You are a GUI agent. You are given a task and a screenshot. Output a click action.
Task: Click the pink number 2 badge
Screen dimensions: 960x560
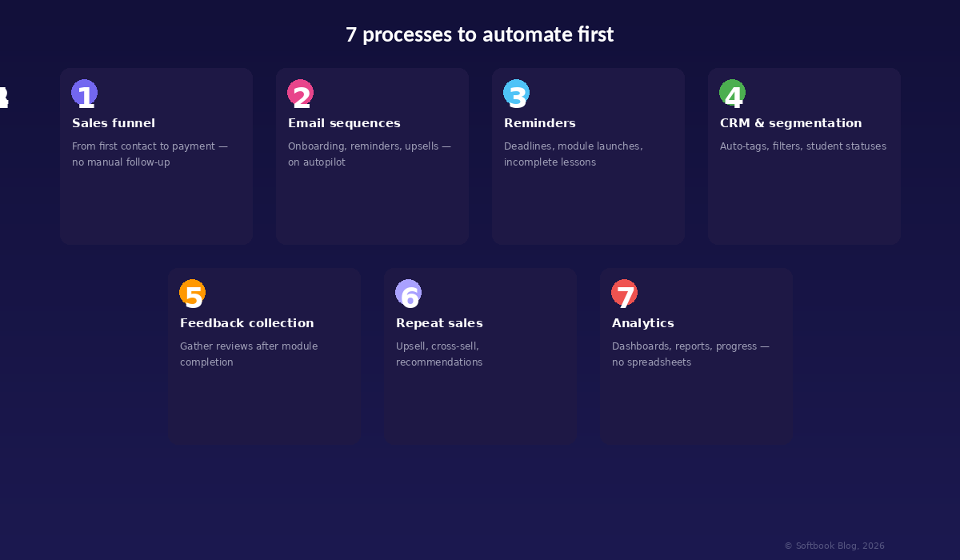(x=300, y=93)
